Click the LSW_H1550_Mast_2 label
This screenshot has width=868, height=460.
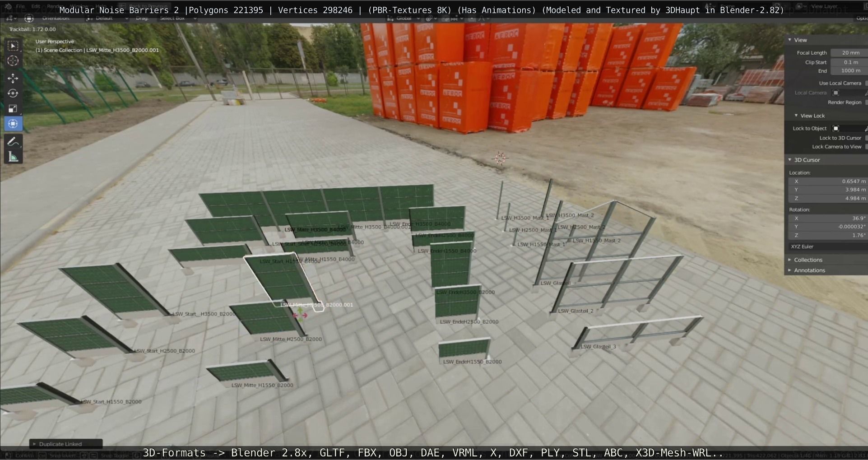(x=597, y=241)
